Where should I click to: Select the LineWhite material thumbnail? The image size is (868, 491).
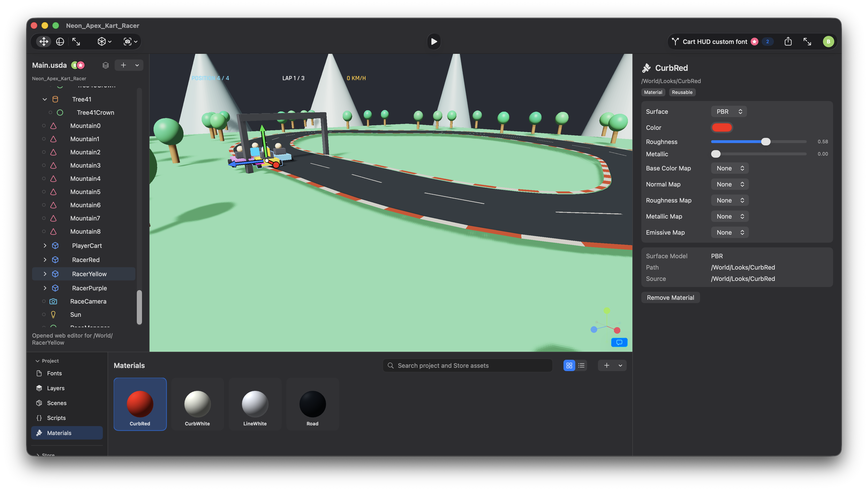point(255,404)
